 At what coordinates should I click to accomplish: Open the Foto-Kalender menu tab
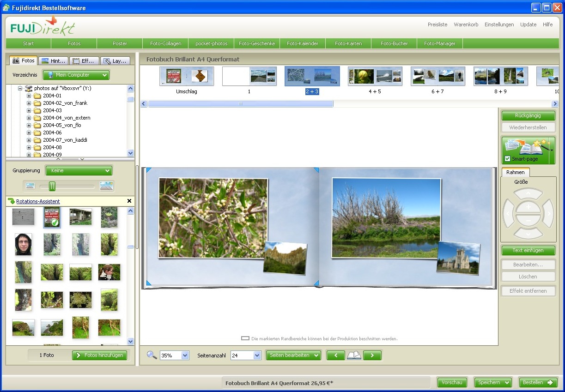[x=303, y=43]
